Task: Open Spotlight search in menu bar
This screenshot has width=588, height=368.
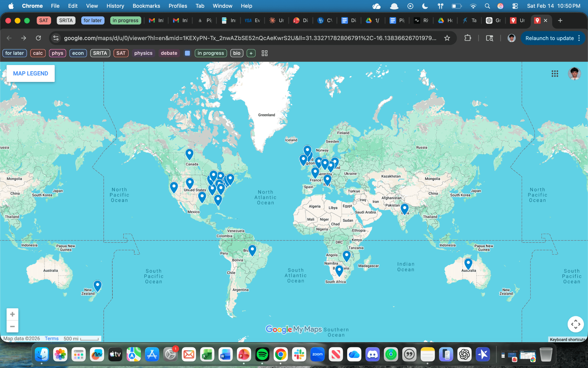Action: (487, 6)
